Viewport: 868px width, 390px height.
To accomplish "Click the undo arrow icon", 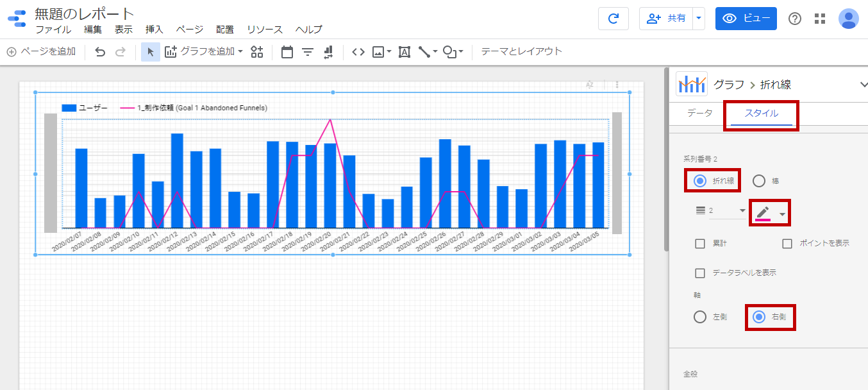I will coord(100,52).
